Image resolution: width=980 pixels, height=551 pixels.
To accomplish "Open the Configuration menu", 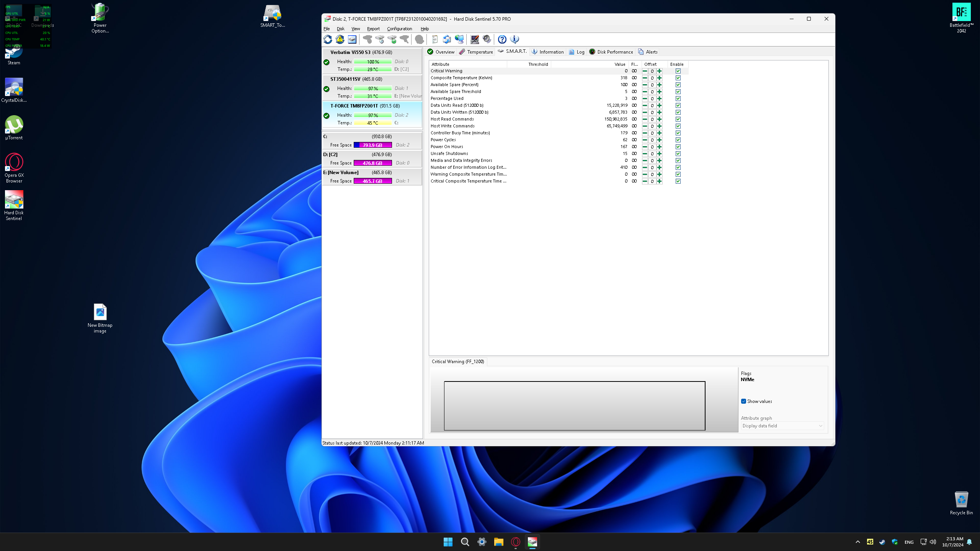I will pyautogui.click(x=399, y=29).
